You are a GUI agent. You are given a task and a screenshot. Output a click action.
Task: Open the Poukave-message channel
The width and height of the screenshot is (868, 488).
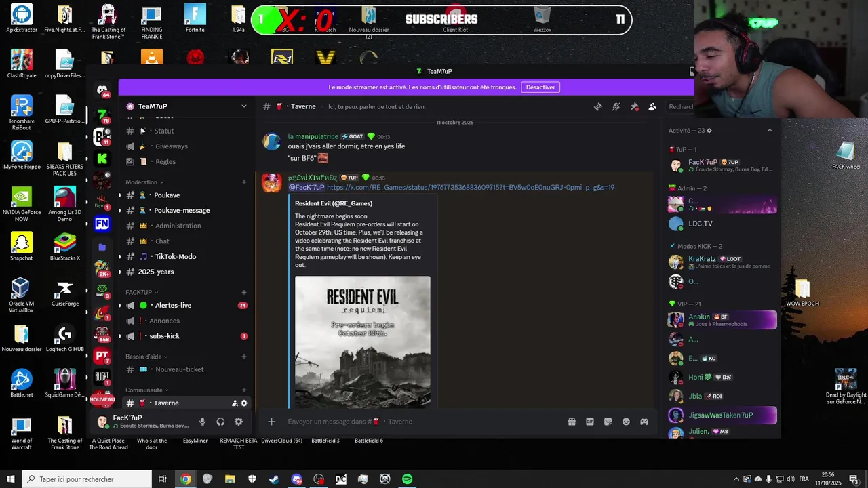pos(186,211)
